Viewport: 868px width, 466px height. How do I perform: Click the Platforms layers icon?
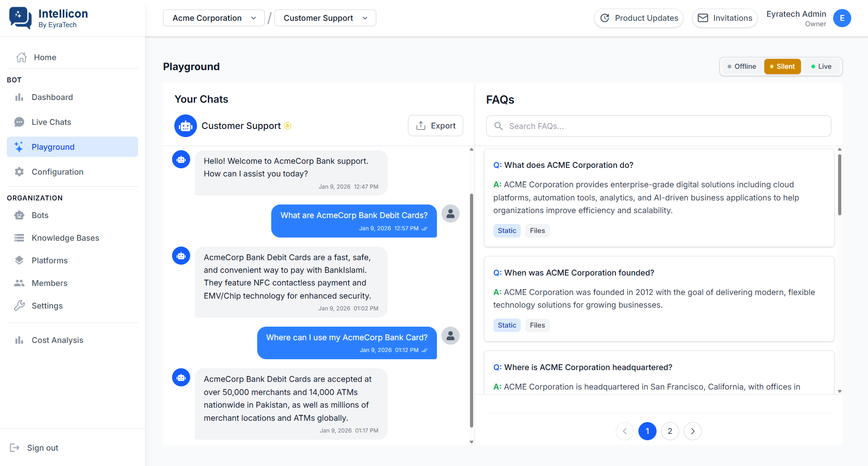(19, 261)
